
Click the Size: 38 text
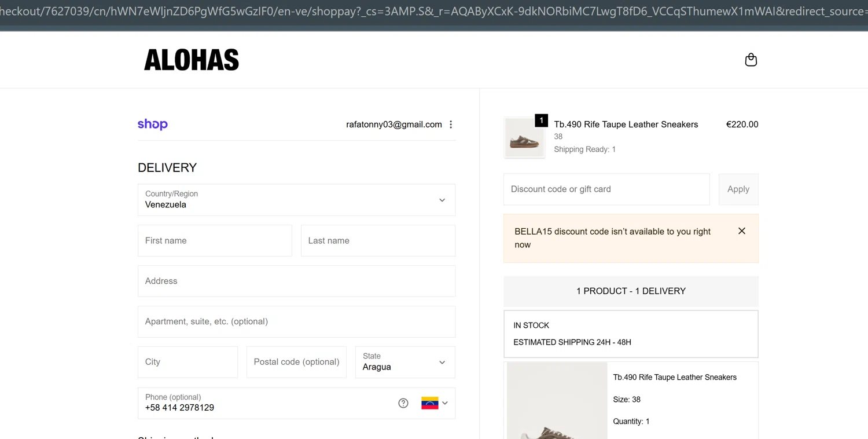point(627,400)
